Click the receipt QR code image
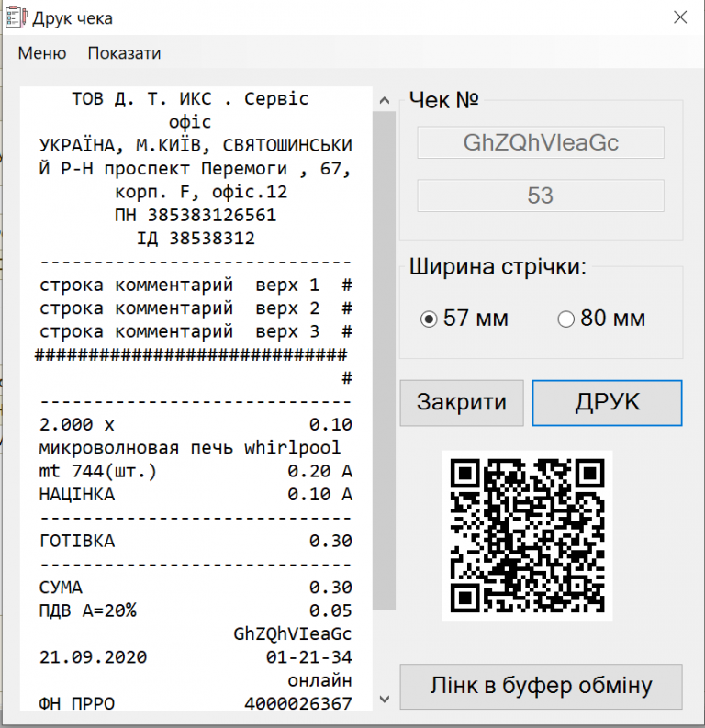 (x=527, y=535)
